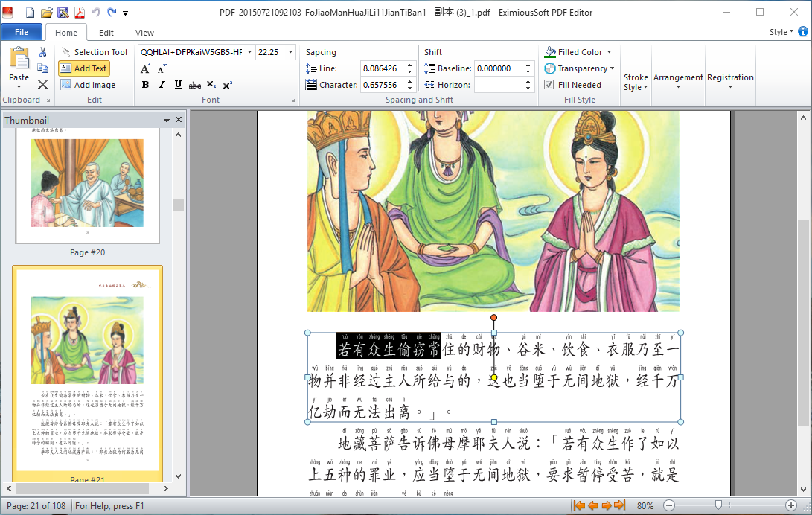Increase font size with grow icon

point(146,68)
